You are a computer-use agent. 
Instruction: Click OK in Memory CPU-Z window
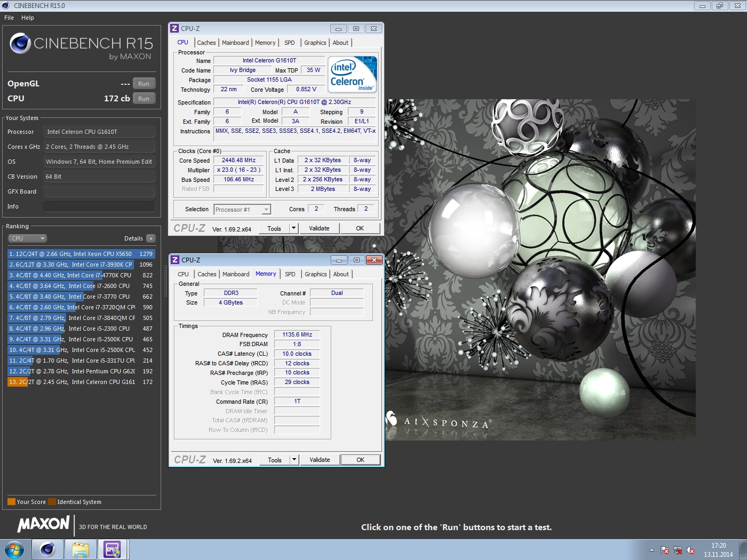361,460
